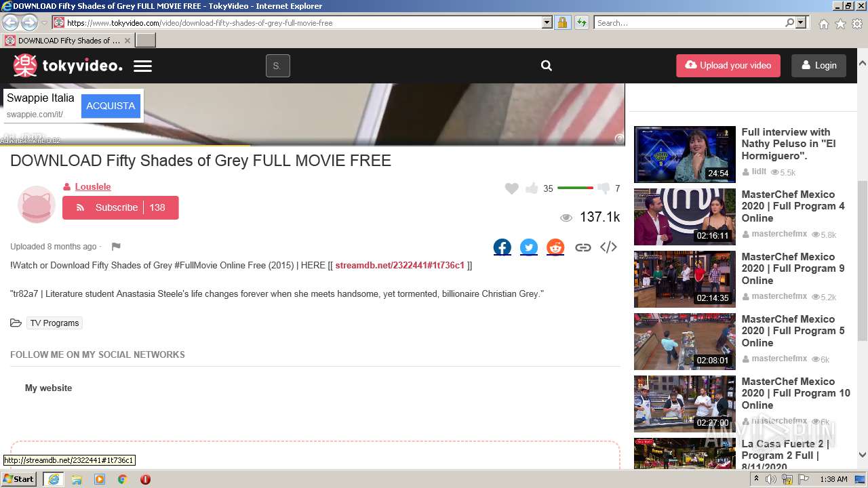Click the volume speaker tray icon
Viewport: 868px width, 488px height.
pos(771,479)
